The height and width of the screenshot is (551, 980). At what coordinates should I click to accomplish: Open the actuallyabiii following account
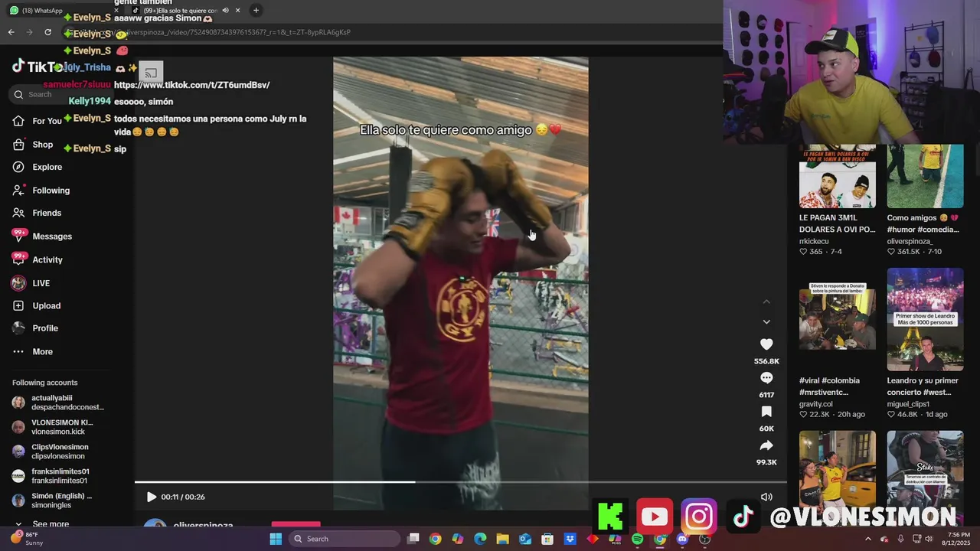[x=59, y=403]
